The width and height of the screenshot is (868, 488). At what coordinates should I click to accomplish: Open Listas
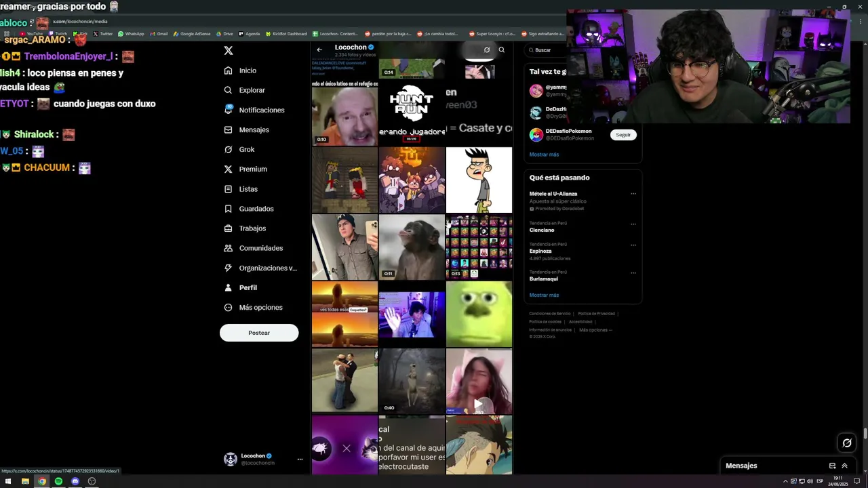click(241, 189)
